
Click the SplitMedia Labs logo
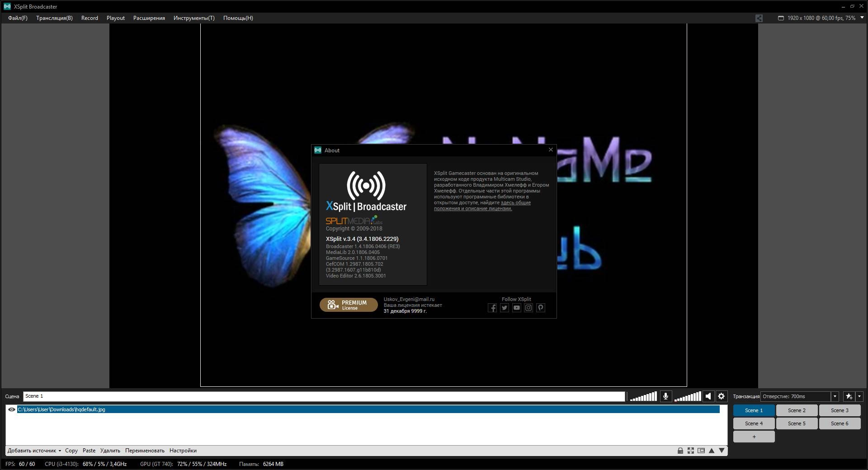click(x=354, y=220)
